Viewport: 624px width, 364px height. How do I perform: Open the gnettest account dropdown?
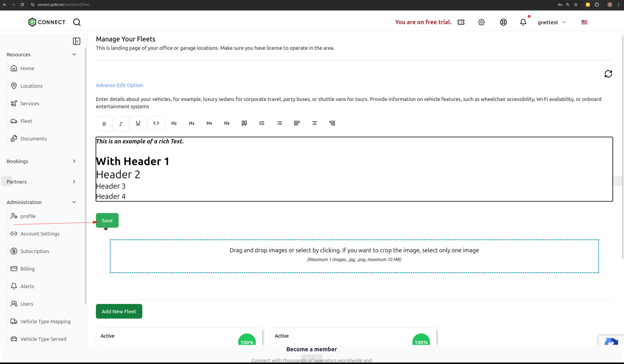[x=552, y=22]
